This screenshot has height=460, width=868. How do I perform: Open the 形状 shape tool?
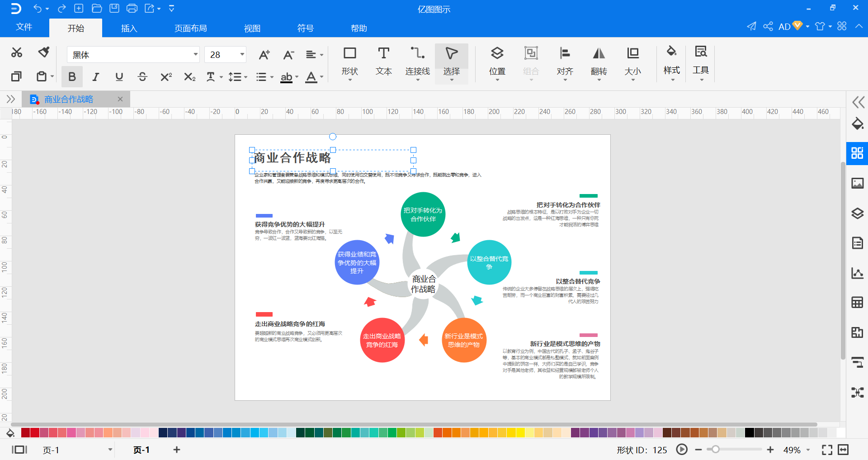350,63
